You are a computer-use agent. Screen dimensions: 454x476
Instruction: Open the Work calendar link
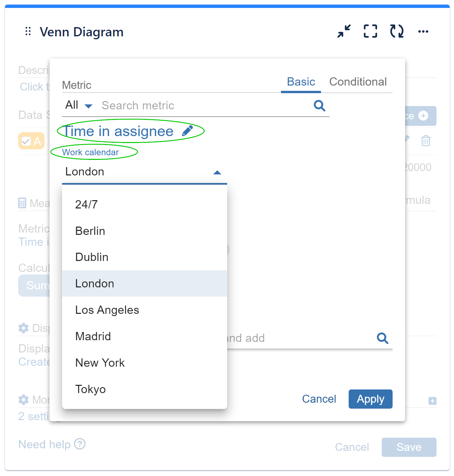[90, 152]
